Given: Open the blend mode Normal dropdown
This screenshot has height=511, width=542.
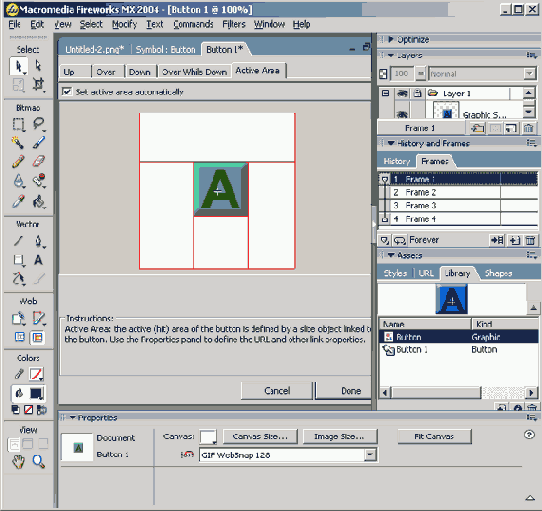Looking at the screenshot, I should [x=529, y=74].
